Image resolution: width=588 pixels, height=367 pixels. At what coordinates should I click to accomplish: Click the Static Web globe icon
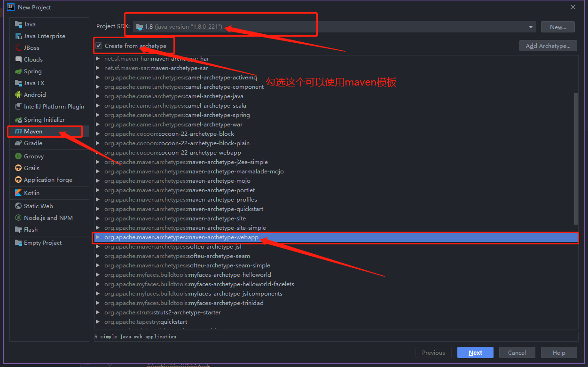pyautogui.click(x=18, y=206)
